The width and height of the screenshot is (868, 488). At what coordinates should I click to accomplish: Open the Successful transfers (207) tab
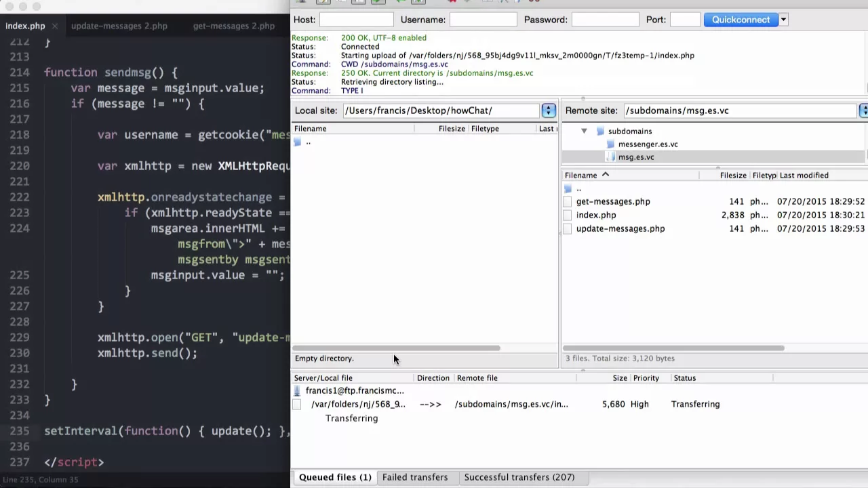(519, 477)
